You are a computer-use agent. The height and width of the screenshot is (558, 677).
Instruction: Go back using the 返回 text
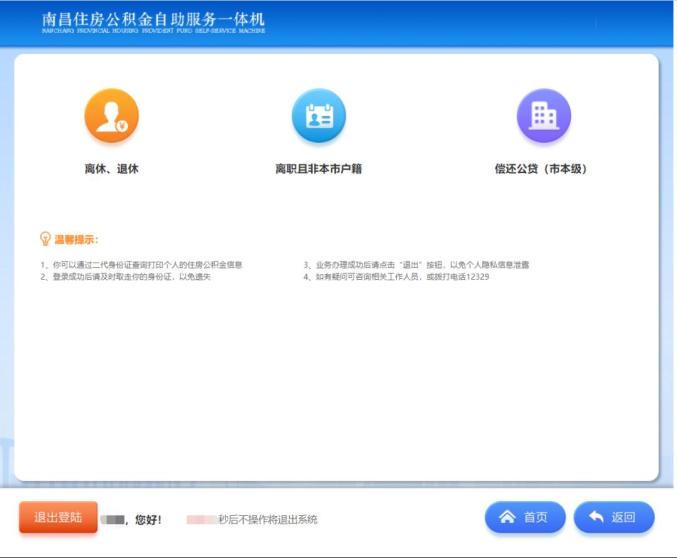624,517
